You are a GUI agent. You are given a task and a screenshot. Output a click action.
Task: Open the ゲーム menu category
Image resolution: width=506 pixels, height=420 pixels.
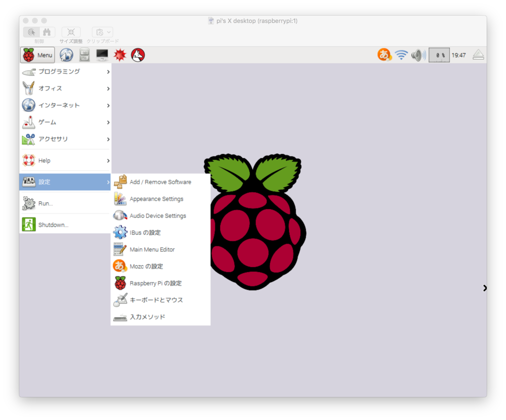tap(66, 122)
